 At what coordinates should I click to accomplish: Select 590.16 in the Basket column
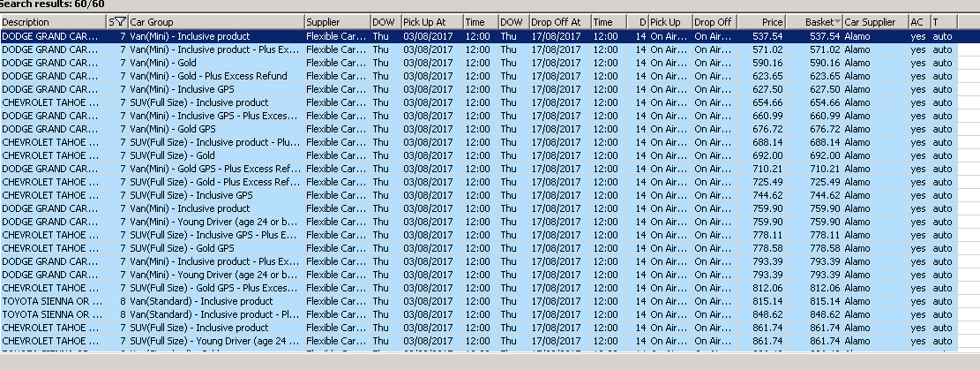point(814,63)
